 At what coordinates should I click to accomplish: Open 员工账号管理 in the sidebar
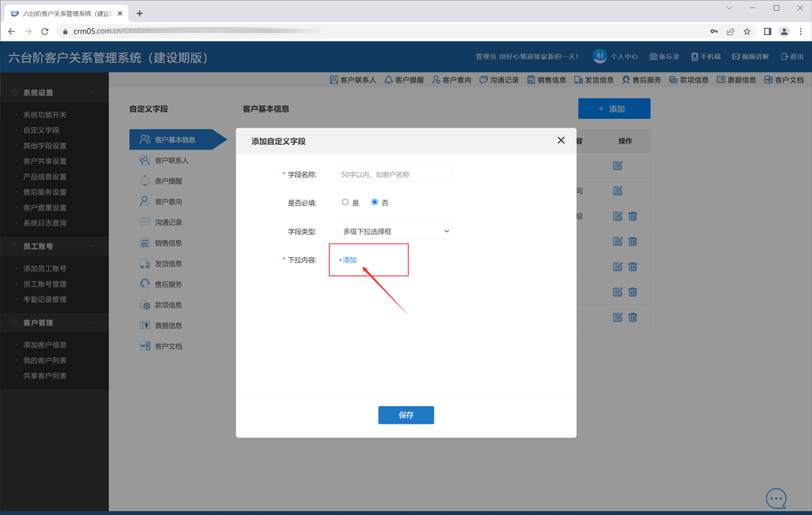(45, 284)
